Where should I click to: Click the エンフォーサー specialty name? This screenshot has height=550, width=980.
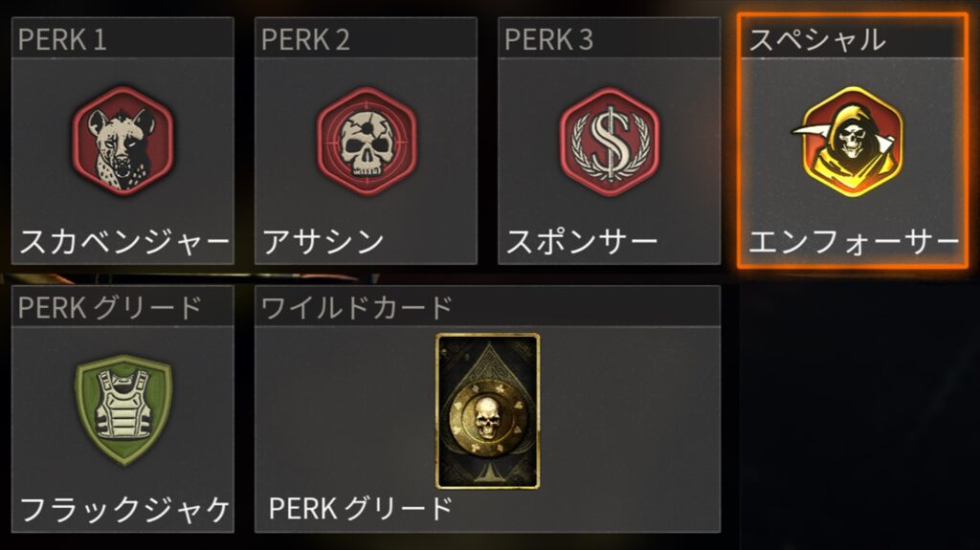pos(854,242)
